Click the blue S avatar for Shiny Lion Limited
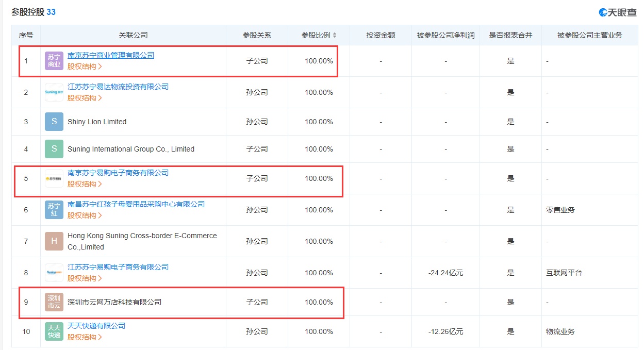The height and width of the screenshot is (350, 644). (54, 122)
